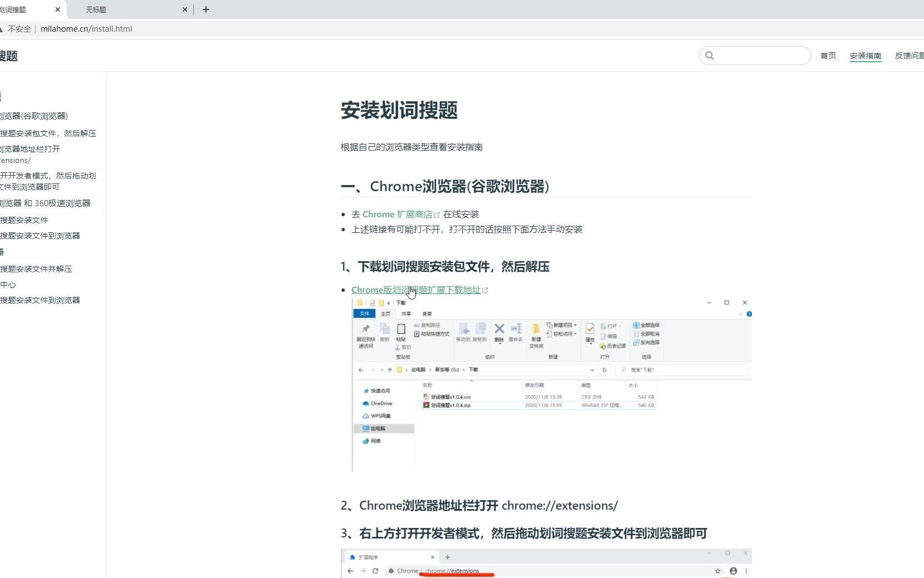The width and height of the screenshot is (924, 578).
Task: Click the Explorer up-arrow navigation button
Action: click(390, 370)
